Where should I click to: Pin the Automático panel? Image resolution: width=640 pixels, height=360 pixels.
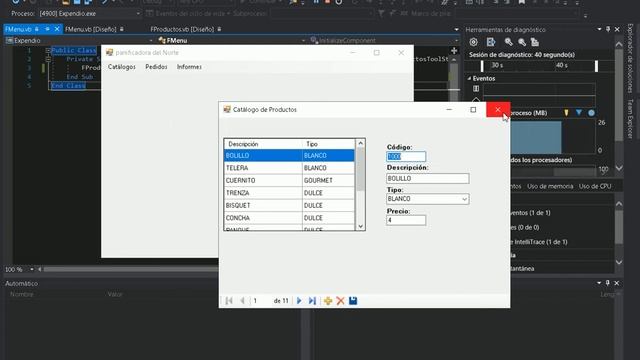click(608, 283)
